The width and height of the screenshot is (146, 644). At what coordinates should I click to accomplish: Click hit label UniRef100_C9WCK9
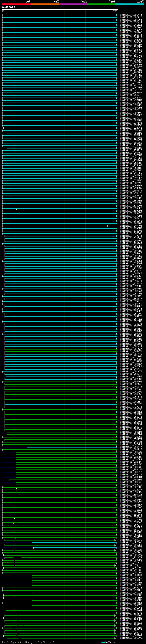[x=131, y=492]
